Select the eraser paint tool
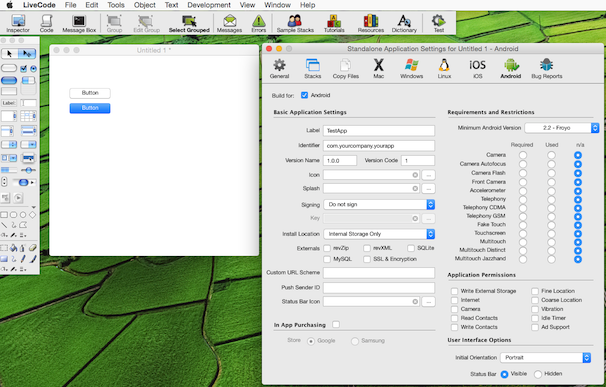 pos(32,248)
